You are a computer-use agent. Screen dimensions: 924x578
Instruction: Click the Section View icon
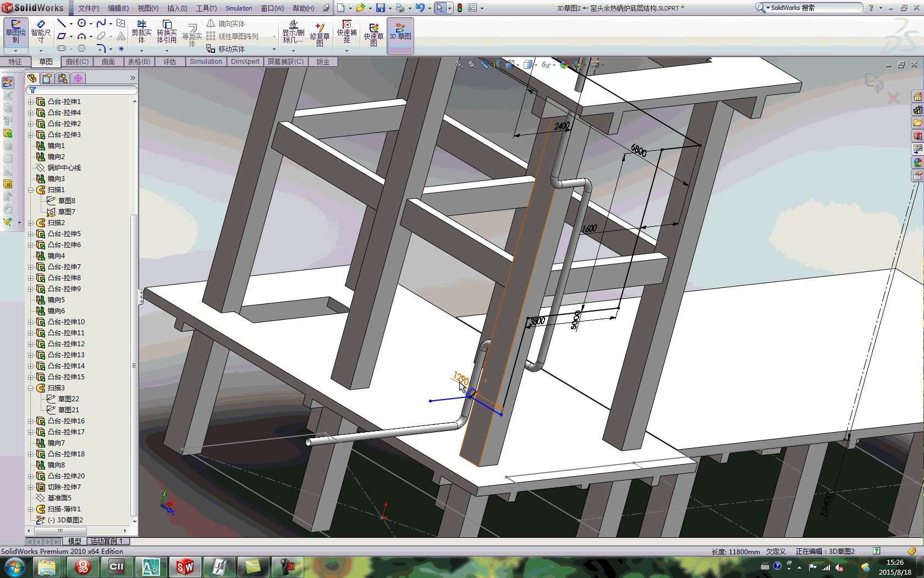497,64
